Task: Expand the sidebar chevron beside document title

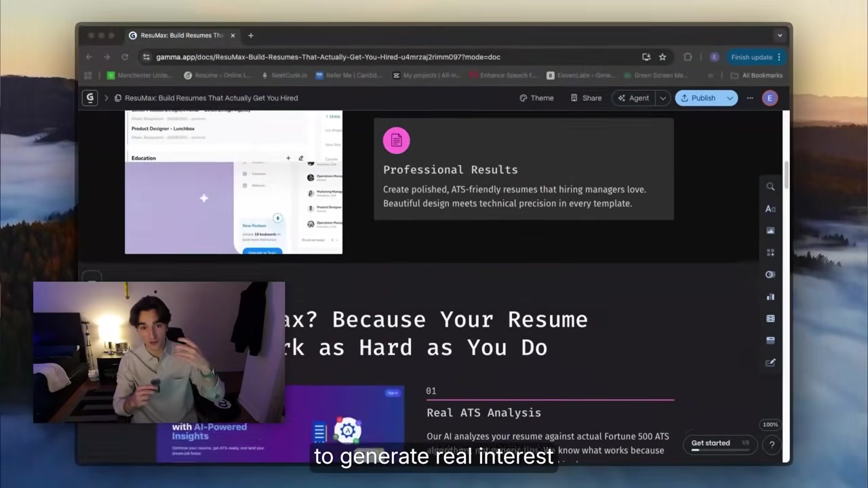Action: (106, 98)
